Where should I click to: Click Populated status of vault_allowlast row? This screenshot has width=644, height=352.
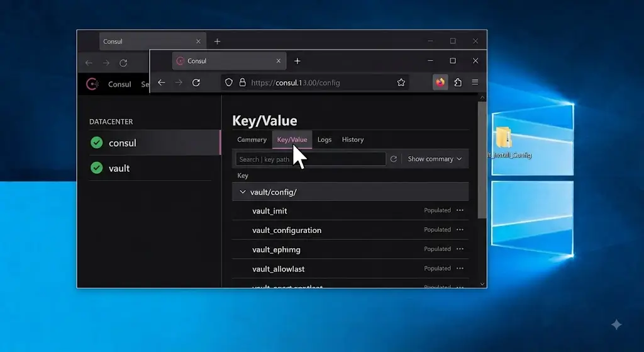(x=438, y=268)
